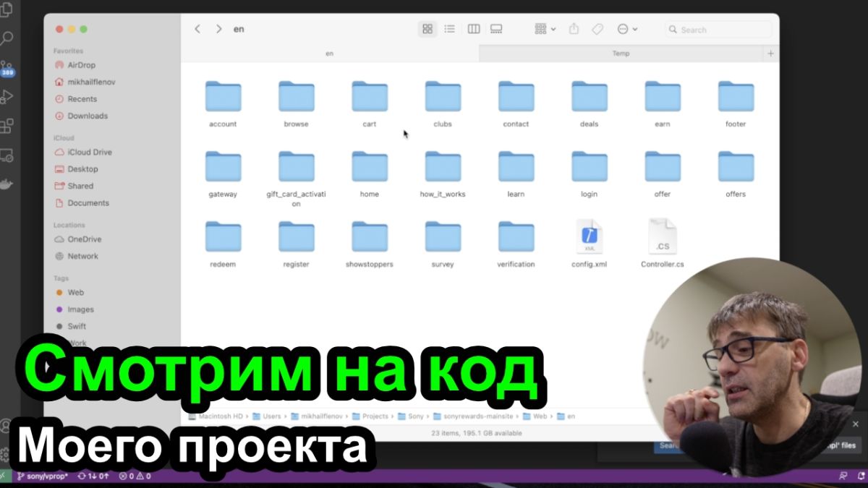Image resolution: width=868 pixels, height=488 pixels.
Task: Switch Finder to gallery view
Action: click(496, 29)
